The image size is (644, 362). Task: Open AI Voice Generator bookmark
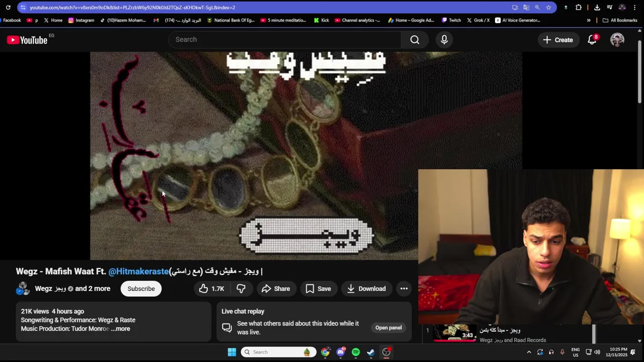(517, 20)
